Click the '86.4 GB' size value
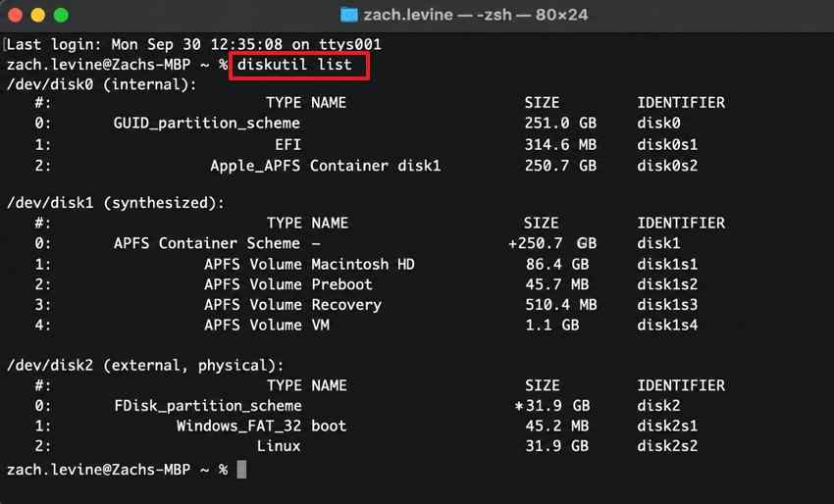The width and height of the screenshot is (834, 504). [557, 264]
